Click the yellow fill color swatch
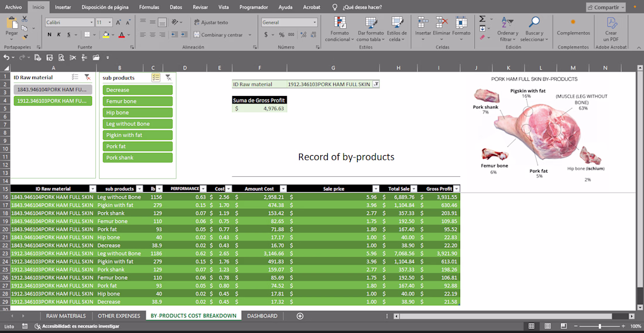This screenshot has height=333, width=644. (x=106, y=35)
